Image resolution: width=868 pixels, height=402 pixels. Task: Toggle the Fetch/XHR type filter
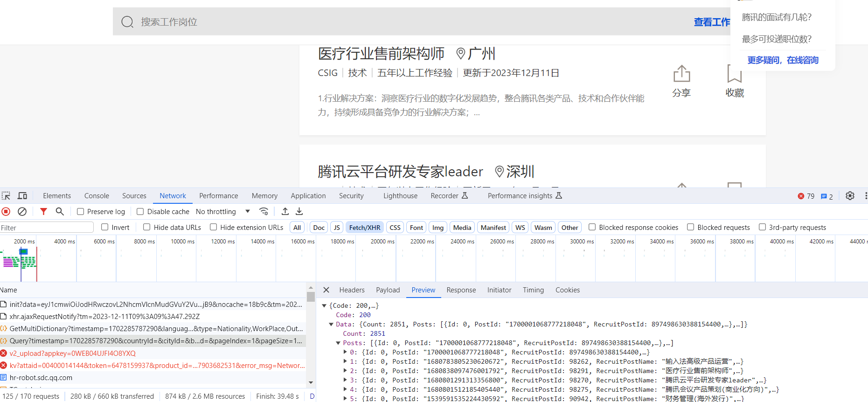point(365,228)
